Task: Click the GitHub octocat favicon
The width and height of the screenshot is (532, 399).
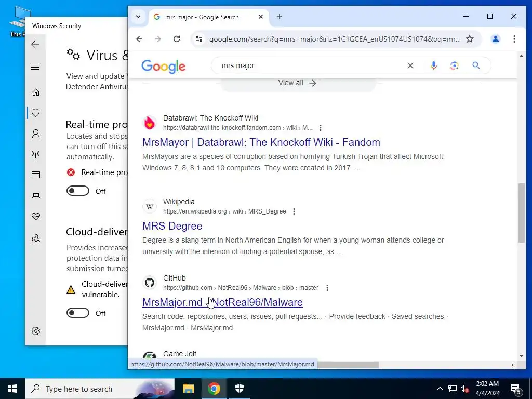Action: [x=150, y=283]
